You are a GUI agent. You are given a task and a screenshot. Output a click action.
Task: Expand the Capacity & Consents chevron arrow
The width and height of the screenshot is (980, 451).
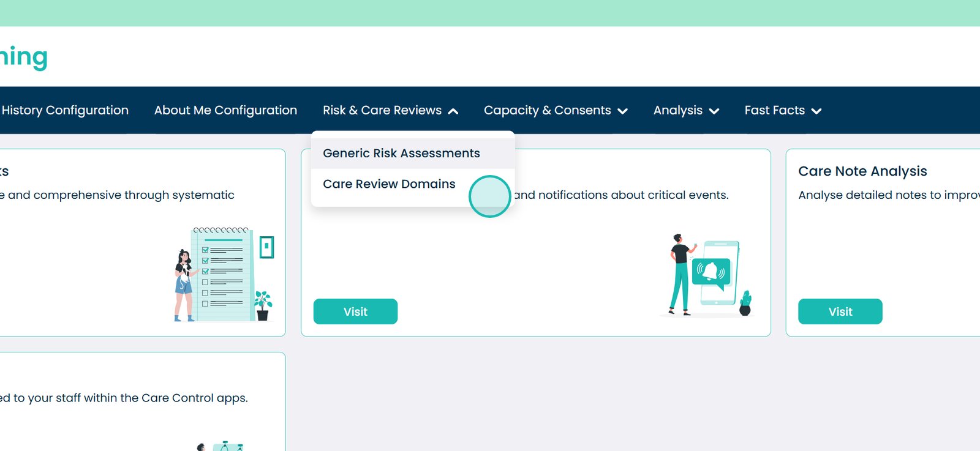[622, 111]
